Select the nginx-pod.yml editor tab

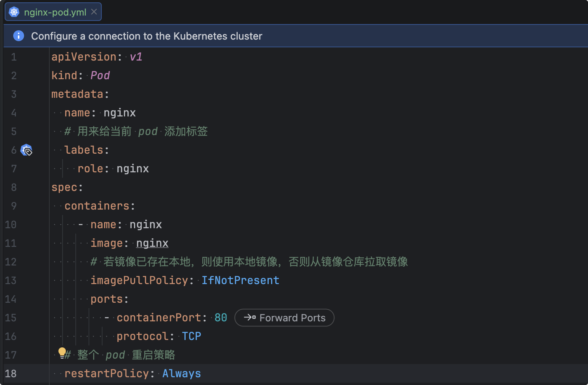55,12
